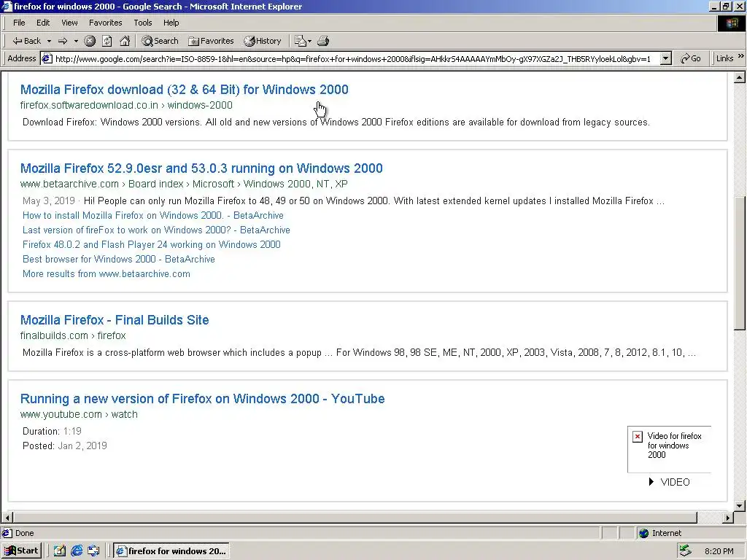747x560 pixels.
Task: Open Best browser for Windows 2000 link
Action: [119, 259]
